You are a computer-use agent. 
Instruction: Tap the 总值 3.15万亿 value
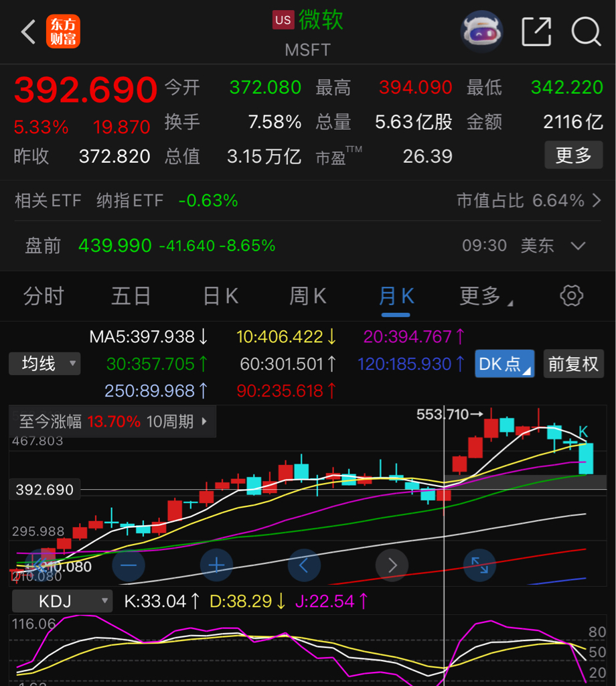coord(264,156)
